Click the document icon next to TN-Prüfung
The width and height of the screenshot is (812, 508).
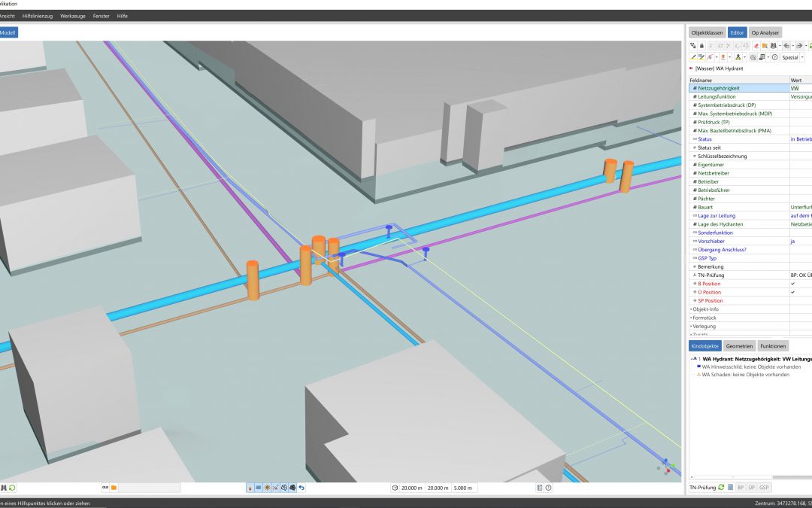click(730, 487)
